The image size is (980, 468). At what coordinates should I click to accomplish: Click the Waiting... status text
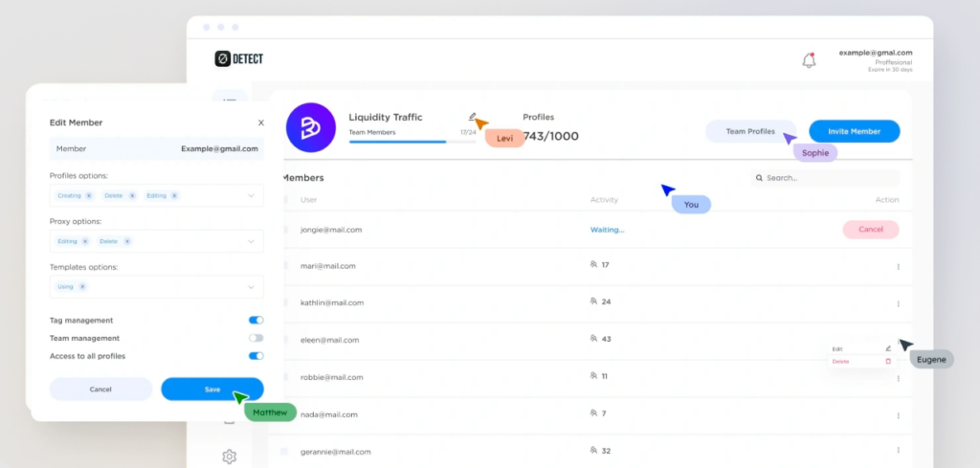(x=608, y=230)
